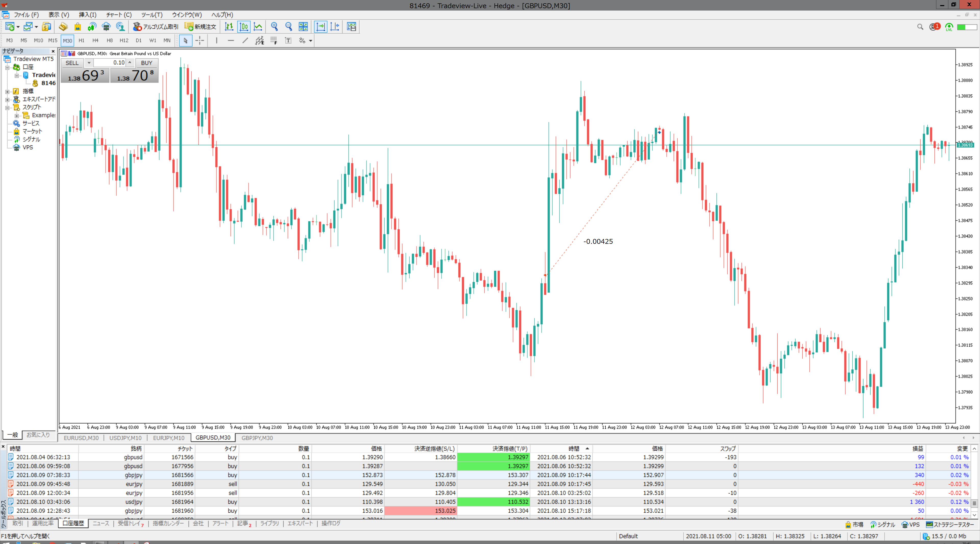This screenshot has width=980, height=544.
Task: Toggle the chart shift option
Action: pos(335,27)
